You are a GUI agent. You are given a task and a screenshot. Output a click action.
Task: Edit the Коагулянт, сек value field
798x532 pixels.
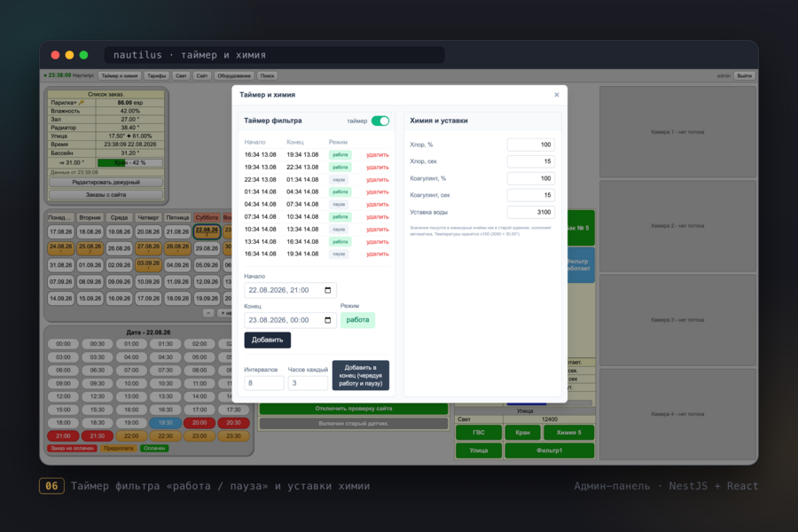(x=531, y=195)
